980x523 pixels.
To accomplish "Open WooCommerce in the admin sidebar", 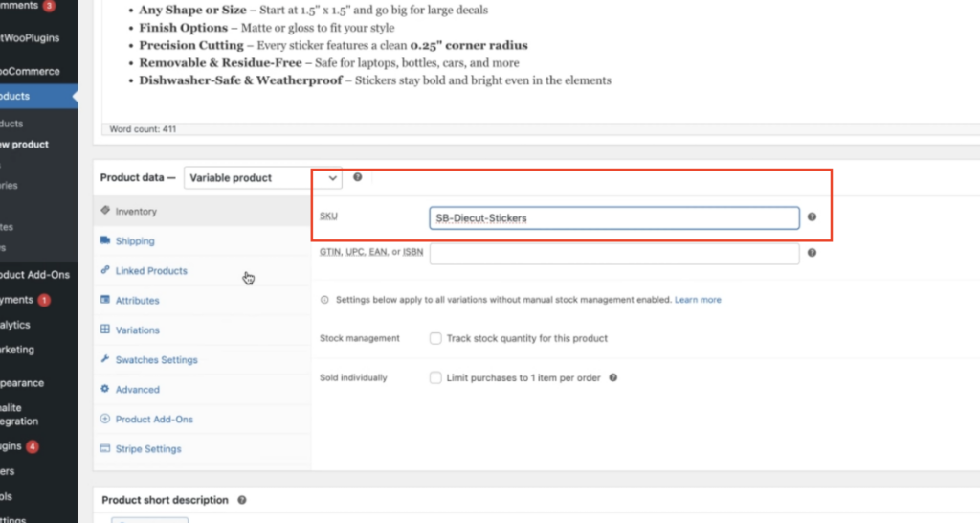I will click(31, 71).
